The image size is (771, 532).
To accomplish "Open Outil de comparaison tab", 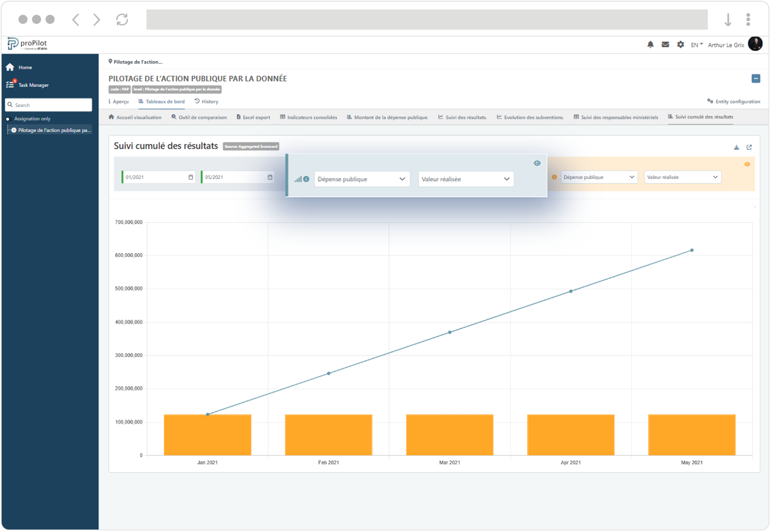I will pyautogui.click(x=199, y=117).
